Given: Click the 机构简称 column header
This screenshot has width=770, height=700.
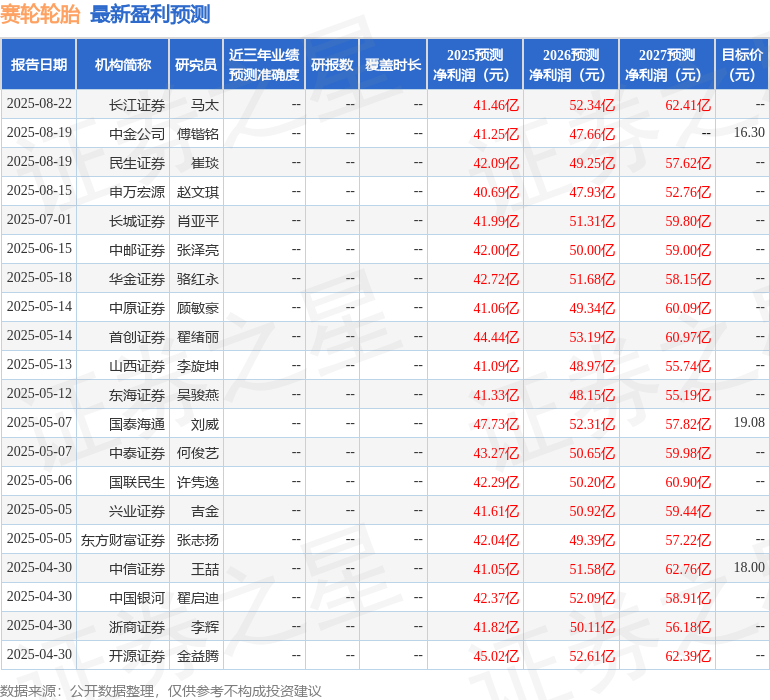Looking at the screenshot, I should 123,65.
